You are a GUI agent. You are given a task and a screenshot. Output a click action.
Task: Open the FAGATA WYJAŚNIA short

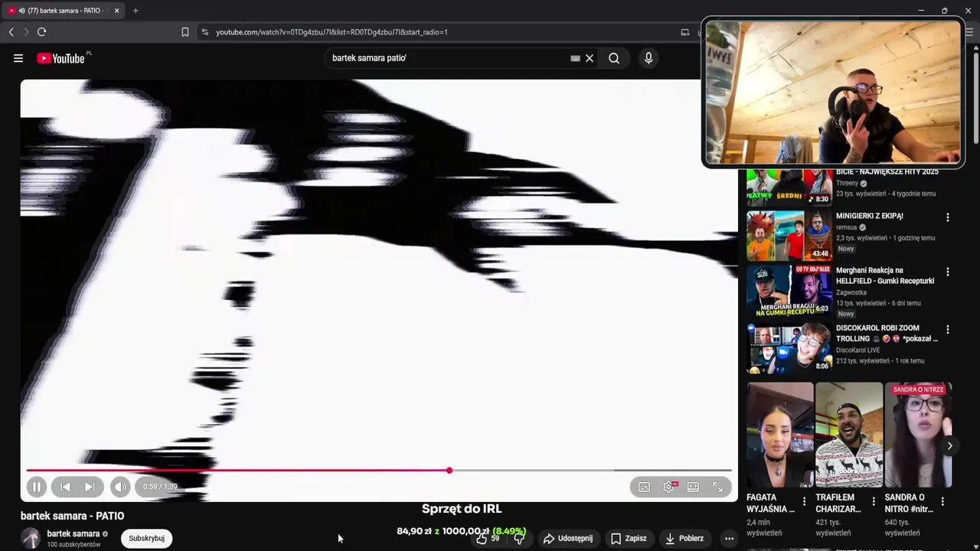point(780,435)
